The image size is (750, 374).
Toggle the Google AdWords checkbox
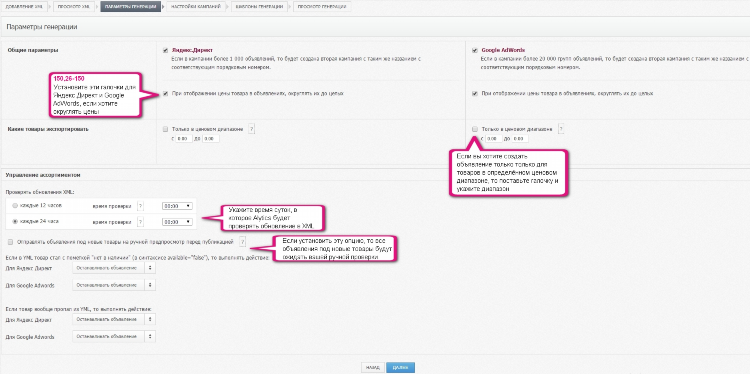(x=475, y=50)
